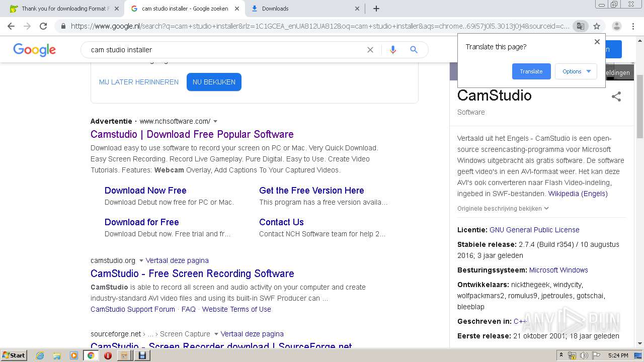Select the Chrome taskbar icon
Image resolution: width=644 pixels, height=362 pixels.
point(91,355)
